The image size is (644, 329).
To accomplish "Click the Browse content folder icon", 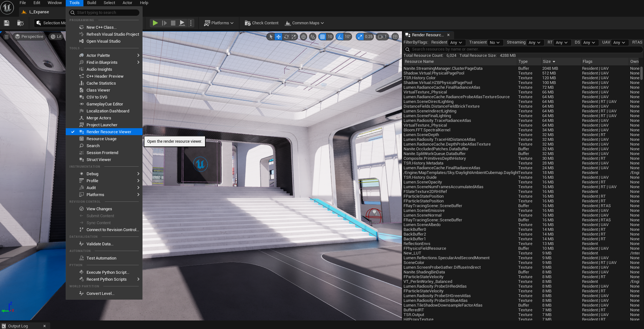I will click(x=20, y=23).
